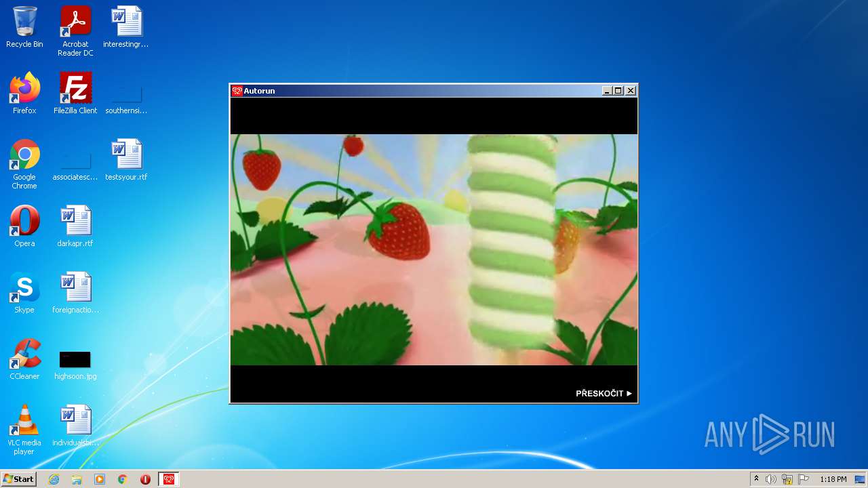Select the Google Chrome desktop shortcut
The width and height of the screenshot is (868, 488).
click(x=24, y=164)
